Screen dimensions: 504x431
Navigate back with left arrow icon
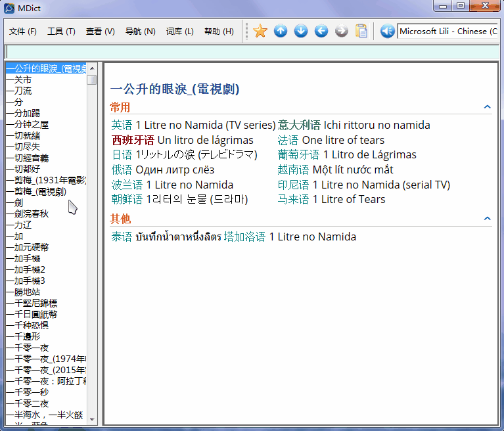[x=321, y=31]
